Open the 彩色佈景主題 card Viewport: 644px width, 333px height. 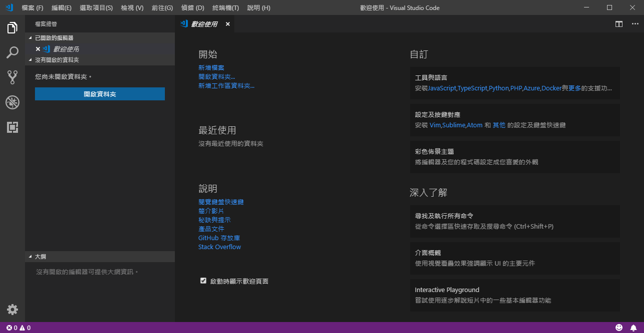pos(515,157)
